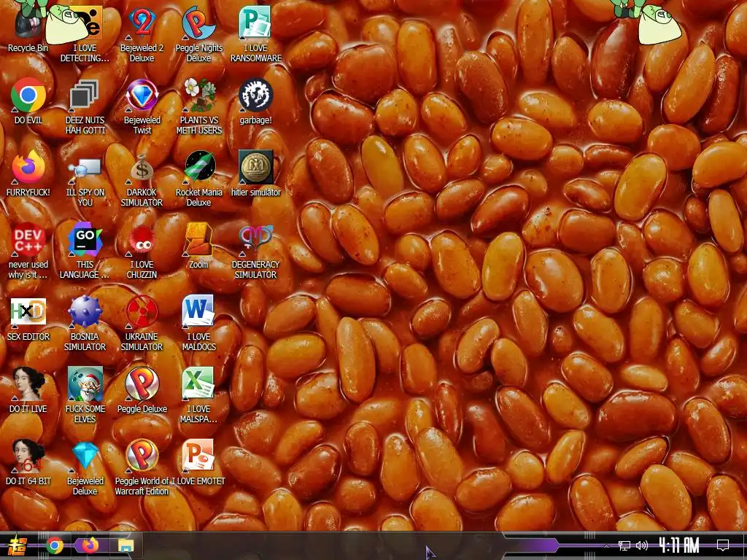Image resolution: width=747 pixels, height=560 pixels.
Task: Open the 'DEEZ NUTS HAH GOTTI' shortcut
Action: (x=85, y=106)
